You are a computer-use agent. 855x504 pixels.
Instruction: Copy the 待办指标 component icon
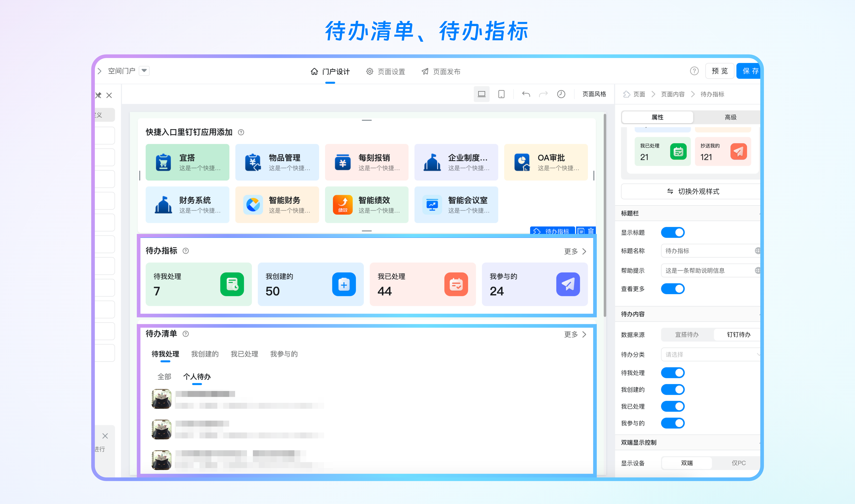581,231
